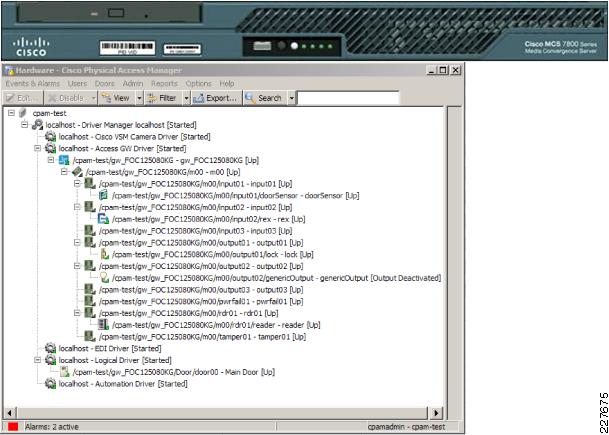
Task: Open the Reports menu
Action: point(164,84)
